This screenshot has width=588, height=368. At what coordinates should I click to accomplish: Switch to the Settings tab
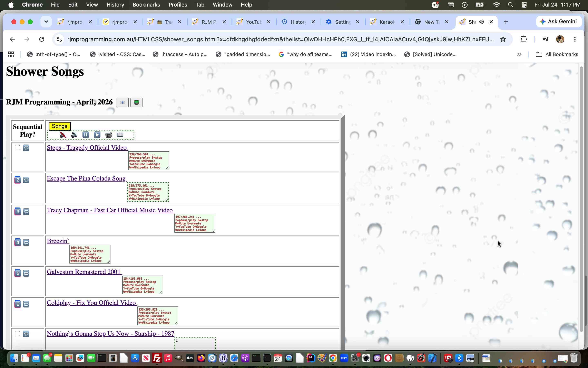coord(342,22)
